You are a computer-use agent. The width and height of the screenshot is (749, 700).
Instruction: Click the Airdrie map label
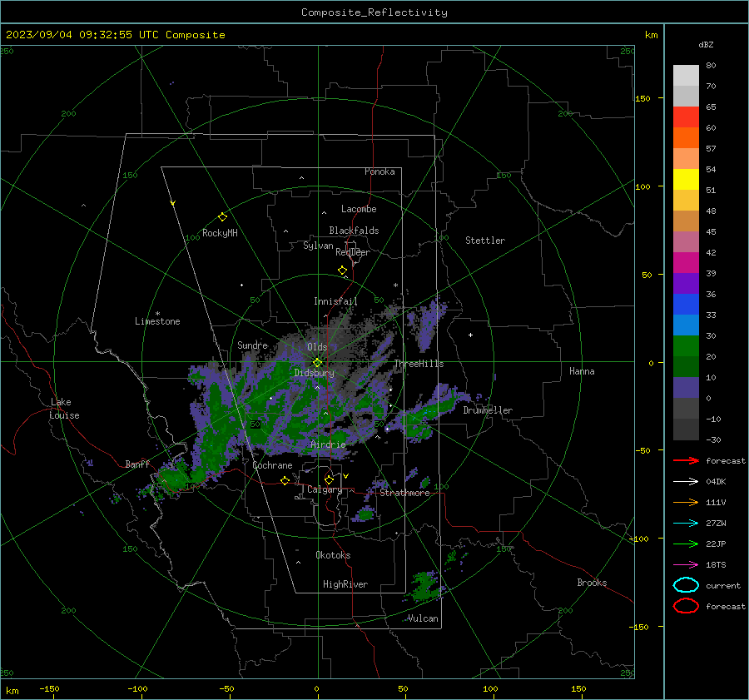click(x=328, y=444)
